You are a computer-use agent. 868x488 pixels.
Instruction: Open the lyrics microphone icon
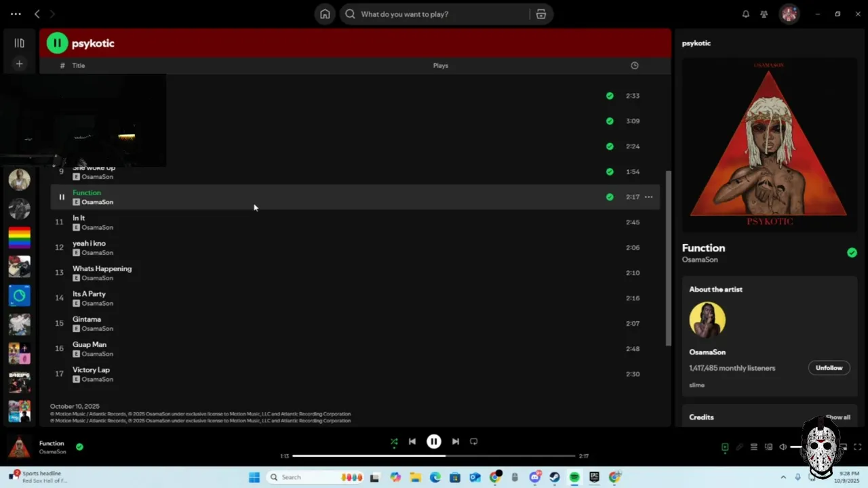click(740, 447)
